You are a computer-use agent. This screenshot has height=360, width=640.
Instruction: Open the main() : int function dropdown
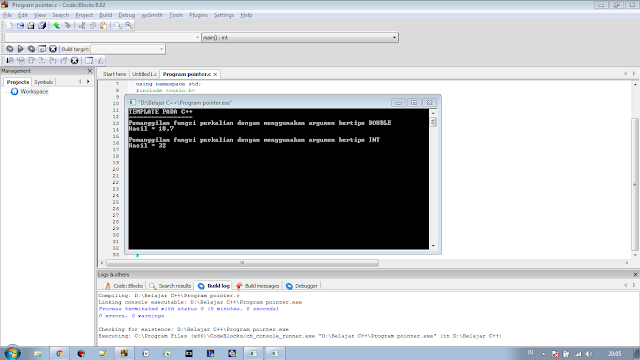click(x=300, y=38)
